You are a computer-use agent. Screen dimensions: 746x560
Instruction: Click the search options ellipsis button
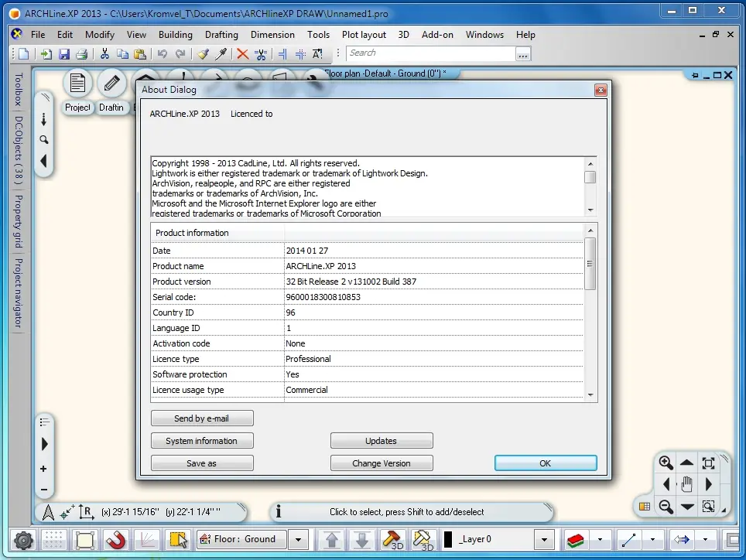coord(523,53)
